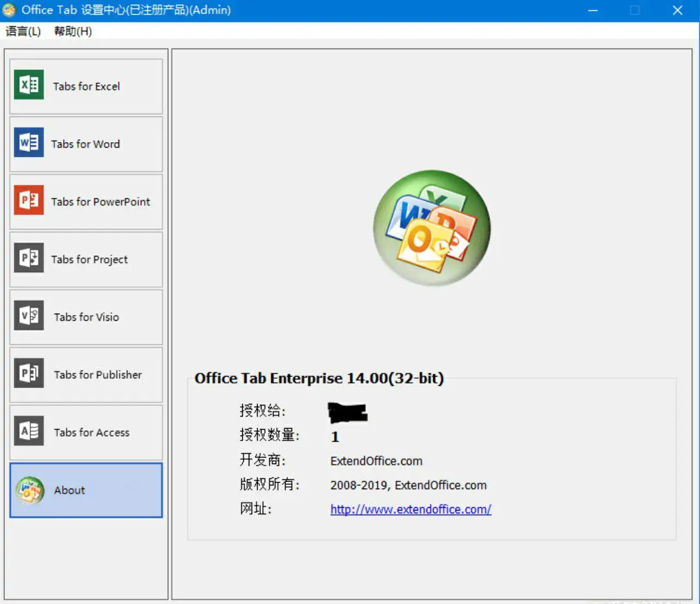Click the Word icon in the sidebar
Image resolution: width=700 pixels, height=604 pixels.
click(29, 143)
